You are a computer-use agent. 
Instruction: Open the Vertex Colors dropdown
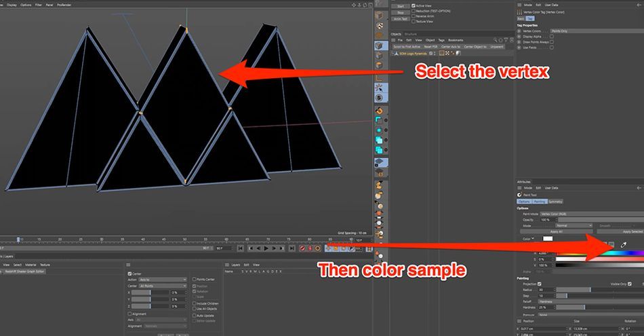(x=597, y=31)
